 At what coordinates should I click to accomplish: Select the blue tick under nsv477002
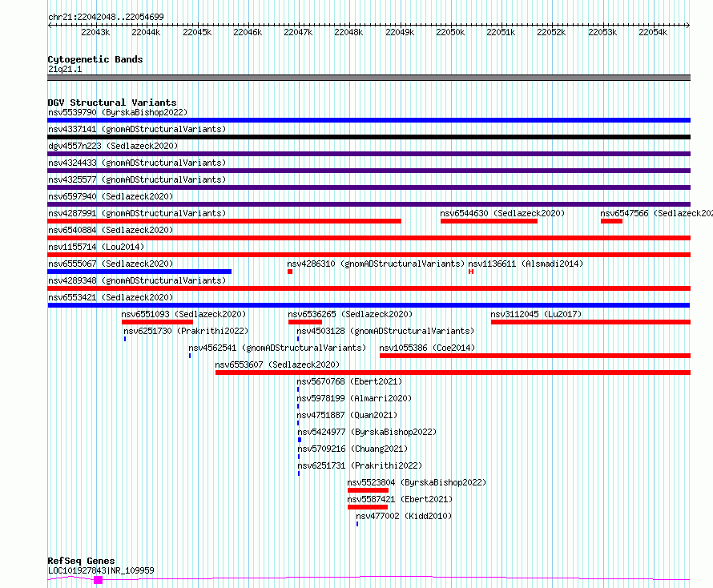coord(357,524)
